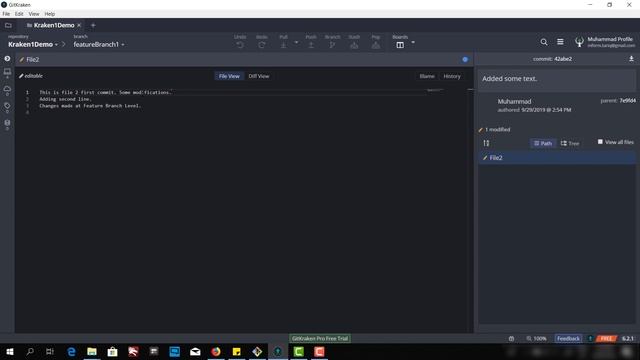Click the FREE license badge
This screenshot has height=360, width=640.
pos(606,338)
